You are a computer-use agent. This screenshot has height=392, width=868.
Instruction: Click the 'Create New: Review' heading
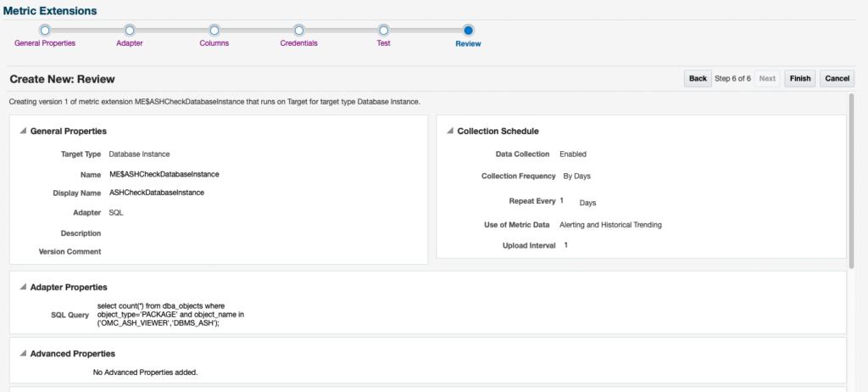click(62, 79)
